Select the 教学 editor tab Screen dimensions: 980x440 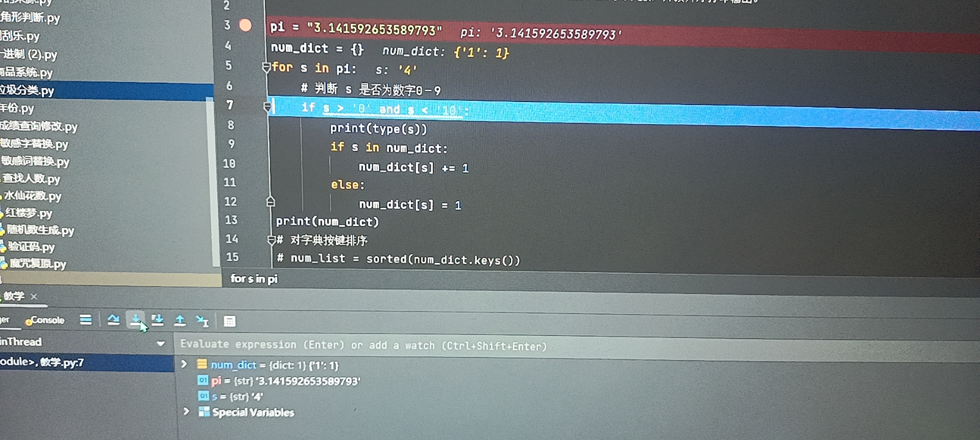pos(14,296)
